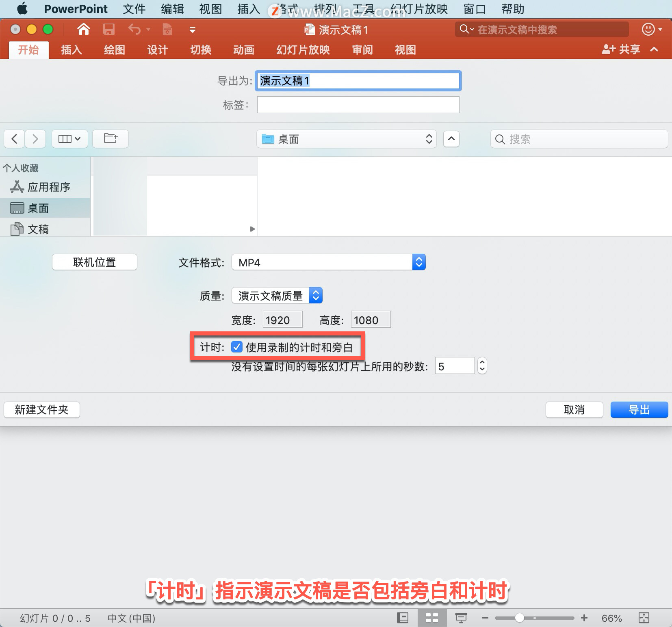672x627 pixels.
Task: Select 桌面 in the sidebar
Action: [x=45, y=208]
